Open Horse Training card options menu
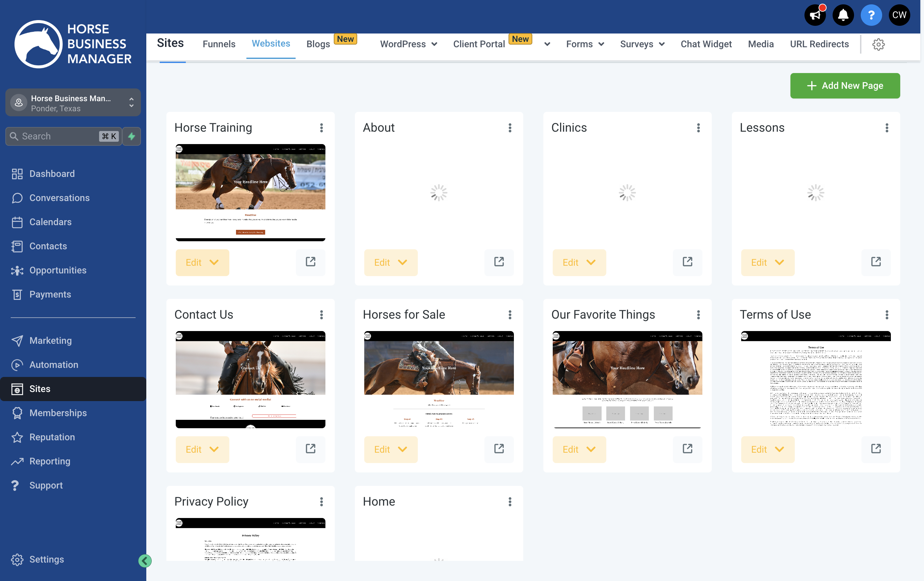This screenshot has width=924, height=581. [321, 128]
